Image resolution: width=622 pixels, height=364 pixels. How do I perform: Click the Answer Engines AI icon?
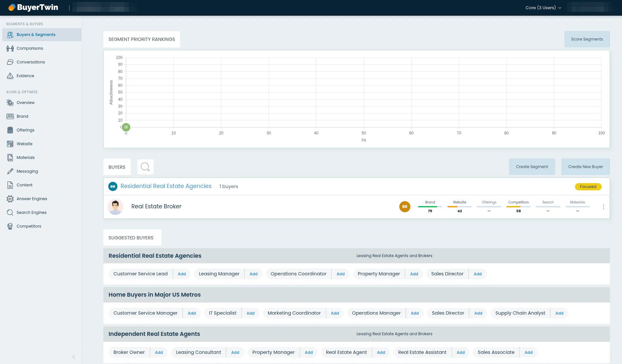pyautogui.click(x=10, y=199)
